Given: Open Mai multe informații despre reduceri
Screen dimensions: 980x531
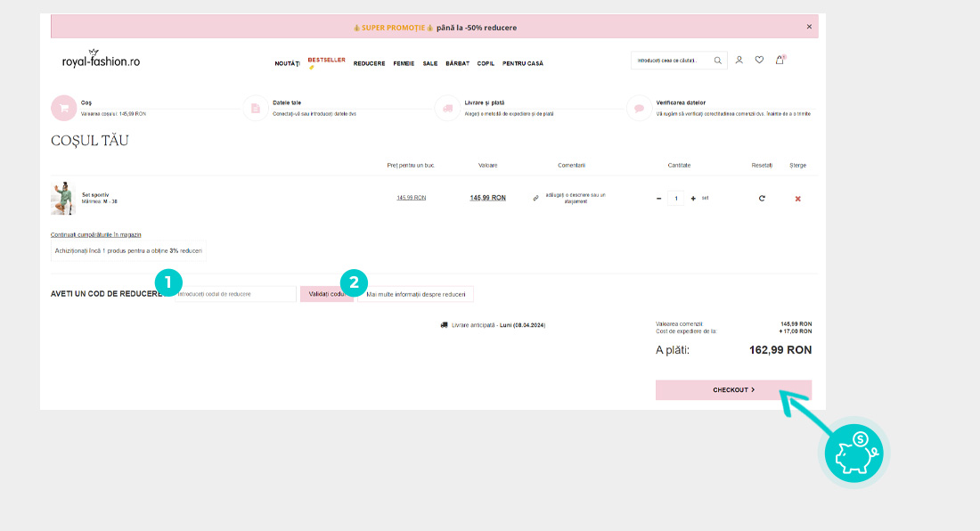Looking at the screenshot, I should 415,294.
